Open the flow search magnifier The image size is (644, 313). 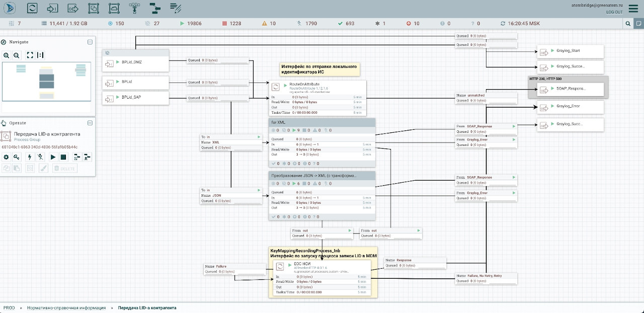[x=628, y=24]
